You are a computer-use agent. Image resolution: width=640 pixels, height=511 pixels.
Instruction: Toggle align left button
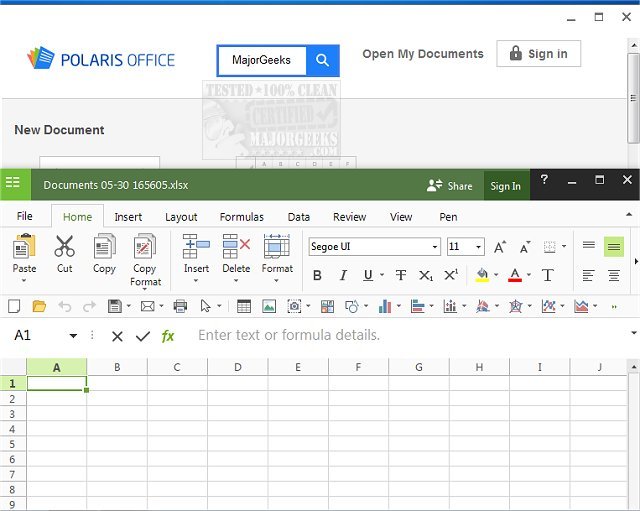pos(588,275)
